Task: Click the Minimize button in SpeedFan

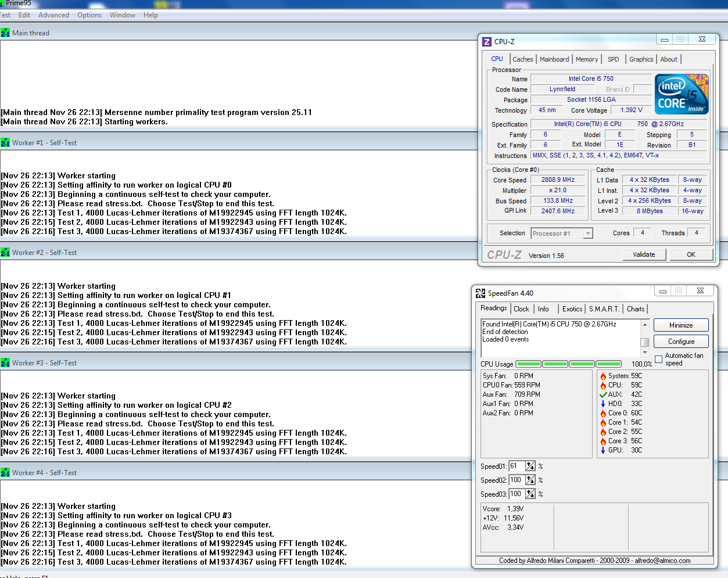Action: (x=681, y=325)
